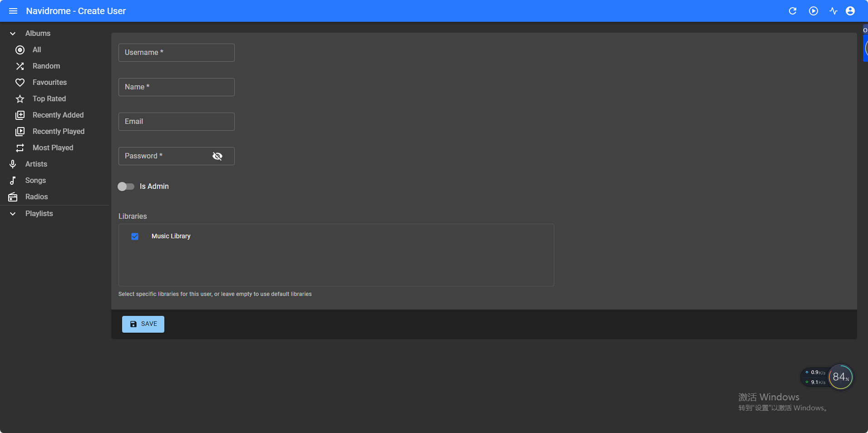Open Recently Added in sidebar
Viewport: 868px width, 433px height.
(x=54, y=115)
